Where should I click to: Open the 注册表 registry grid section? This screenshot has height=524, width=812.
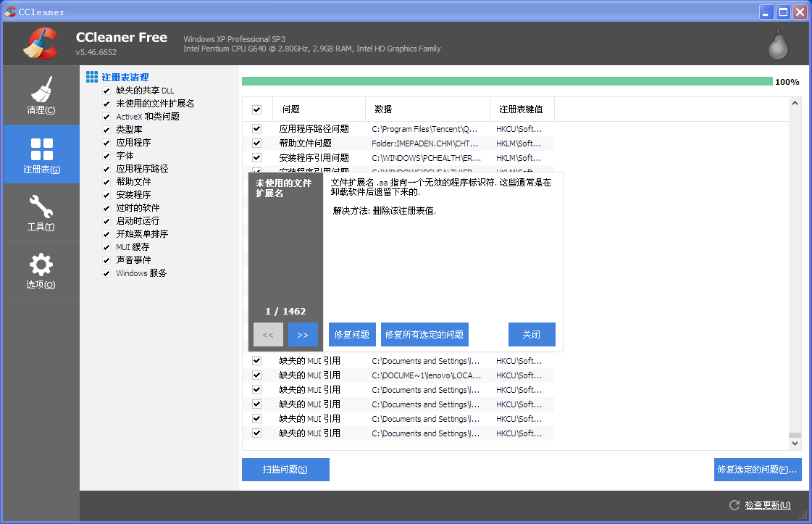(x=41, y=154)
